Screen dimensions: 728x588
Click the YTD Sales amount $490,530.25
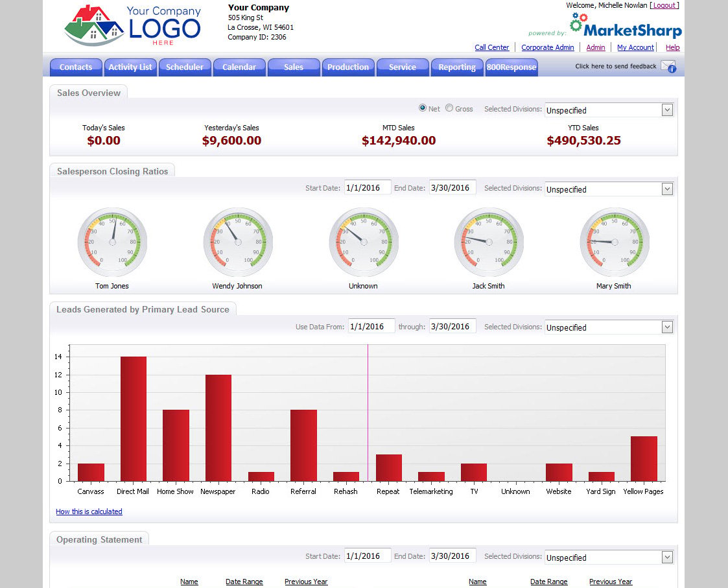[x=583, y=141]
